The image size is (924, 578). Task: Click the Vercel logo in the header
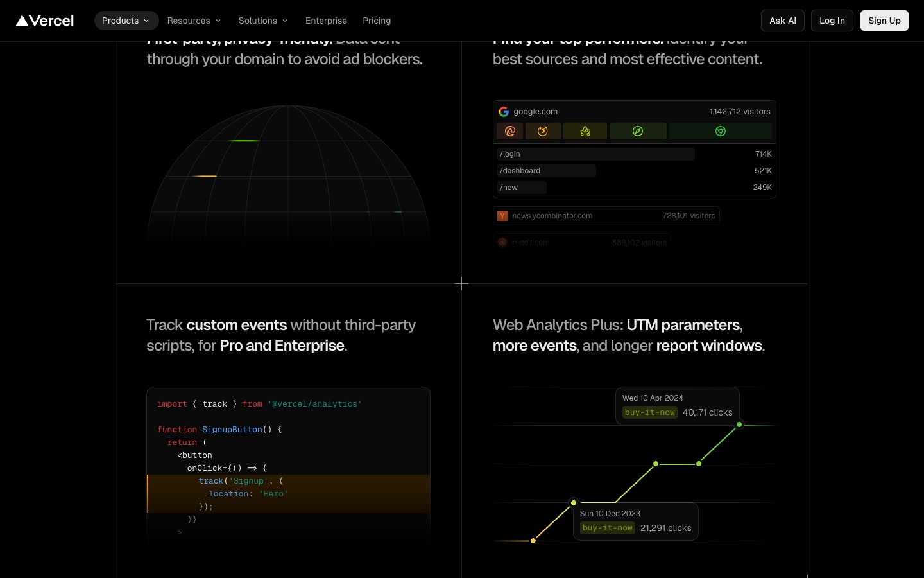(45, 21)
